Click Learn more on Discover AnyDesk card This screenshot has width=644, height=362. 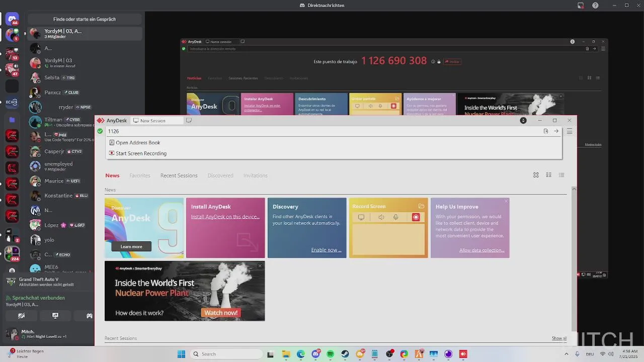[131, 246]
